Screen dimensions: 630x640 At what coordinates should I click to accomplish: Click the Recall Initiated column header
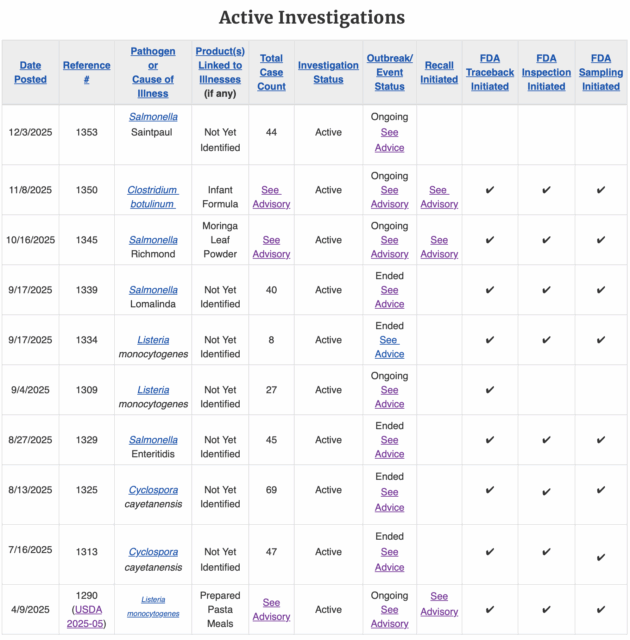[x=439, y=72]
